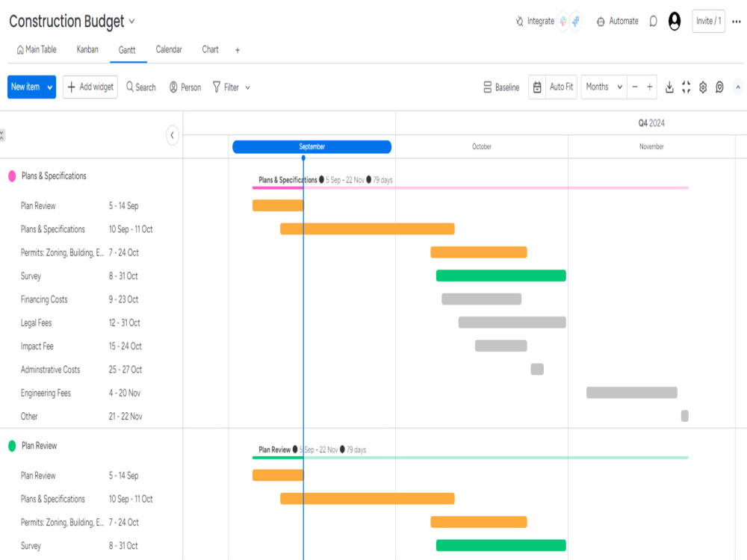Screen dimensions: 747x560
Task: Click the 21 - 22 Nov date cell
Action: tap(125, 416)
